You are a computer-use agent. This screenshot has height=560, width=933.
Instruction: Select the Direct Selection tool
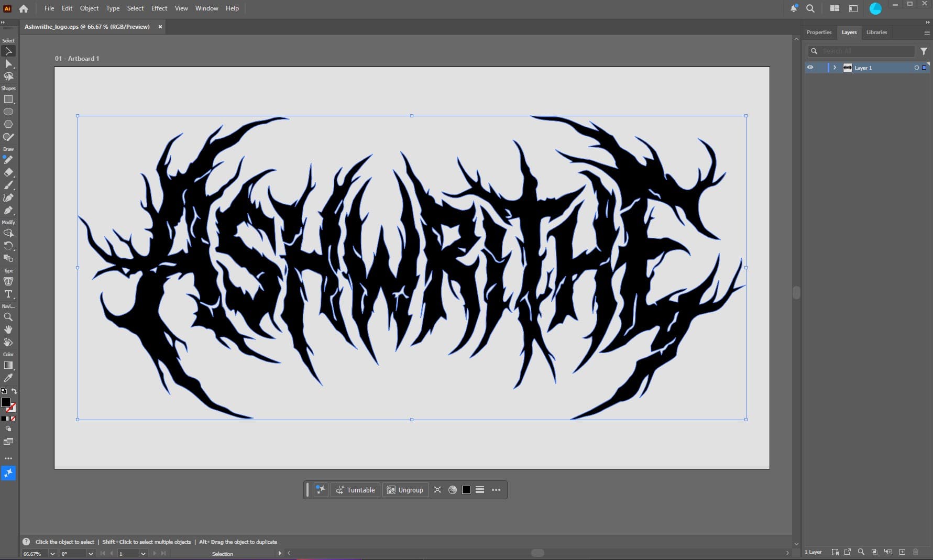point(8,64)
